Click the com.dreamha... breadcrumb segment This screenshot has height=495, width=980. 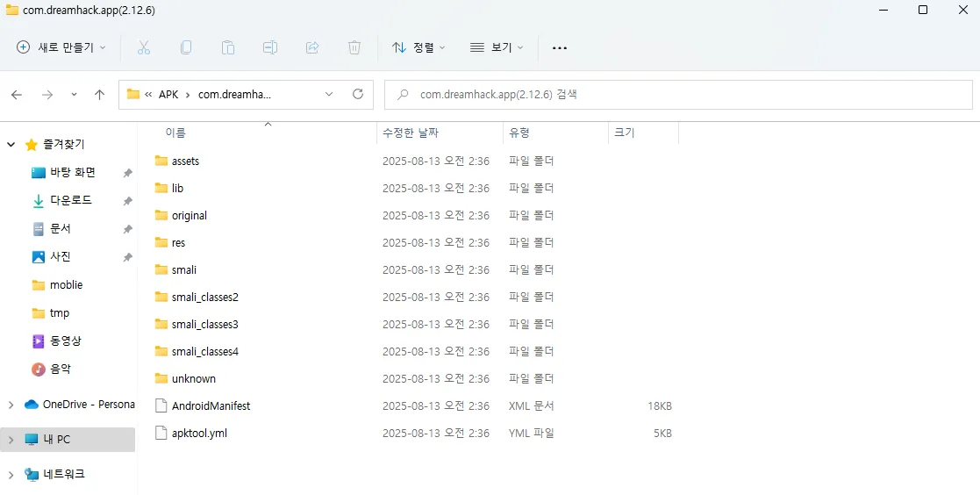[234, 95]
